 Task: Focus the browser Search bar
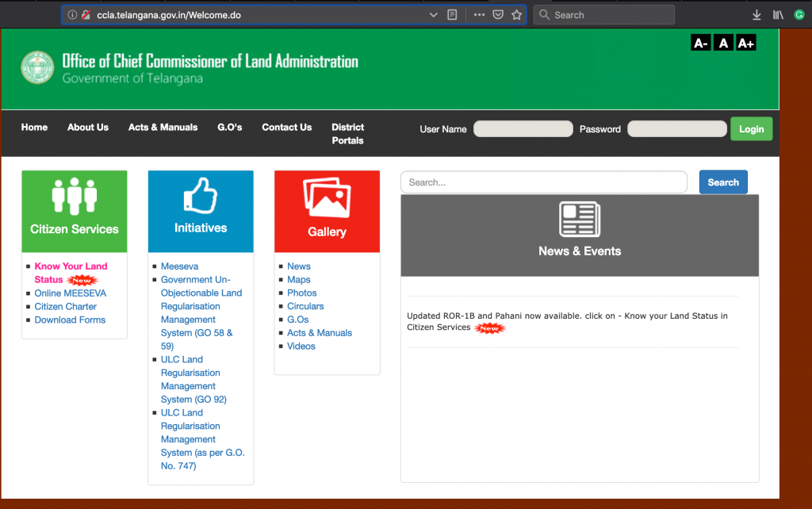point(603,15)
